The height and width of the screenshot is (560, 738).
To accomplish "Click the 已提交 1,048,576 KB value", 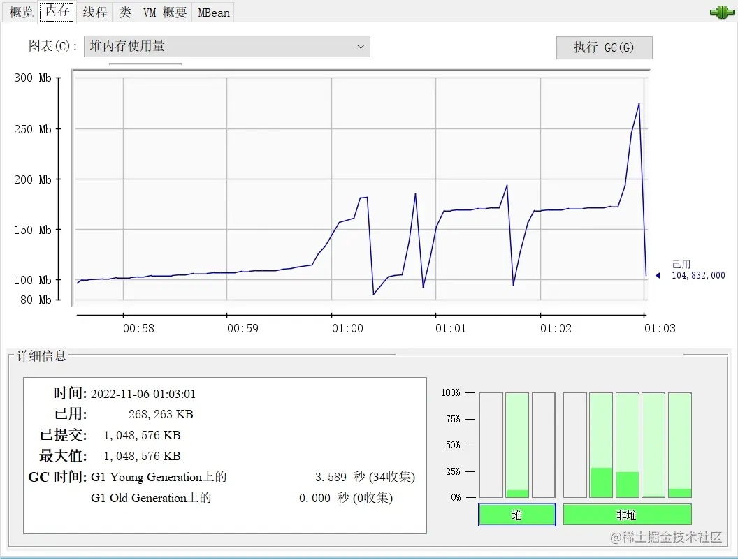I will click(x=142, y=436).
